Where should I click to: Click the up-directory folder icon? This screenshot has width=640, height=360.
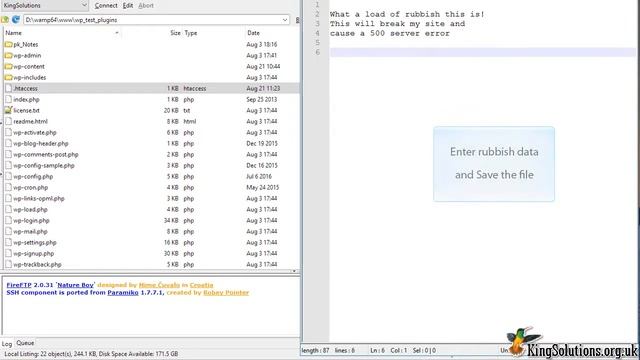tap(5, 20)
